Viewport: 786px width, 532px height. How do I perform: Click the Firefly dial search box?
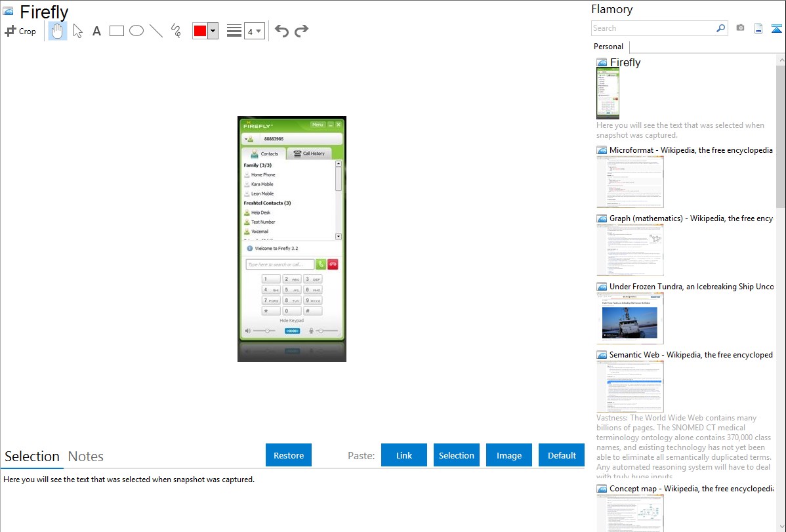pyautogui.click(x=279, y=264)
